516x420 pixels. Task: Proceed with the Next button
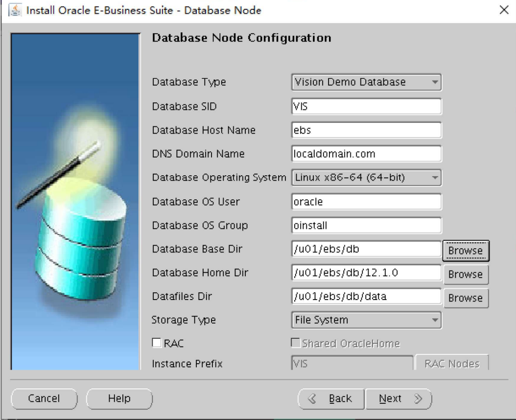pyautogui.click(x=399, y=398)
